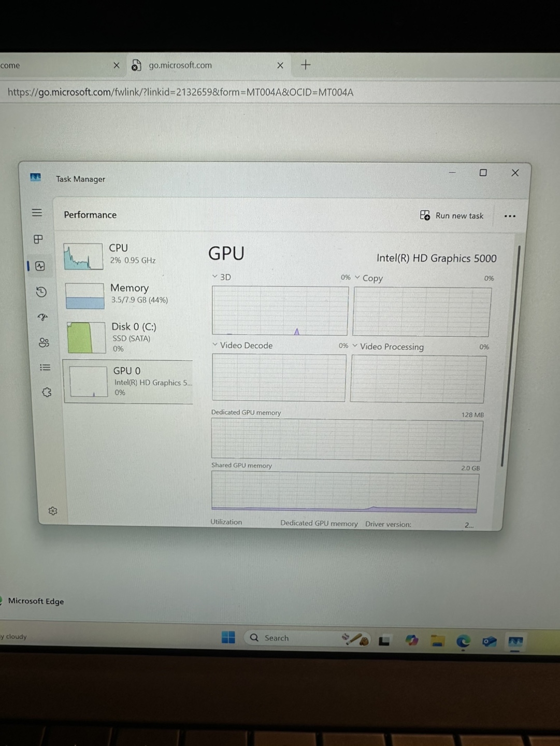Close the first Edge tab ending in 'come'
The width and height of the screenshot is (560, 746).
pyautogui.click(x=117, y=65)
